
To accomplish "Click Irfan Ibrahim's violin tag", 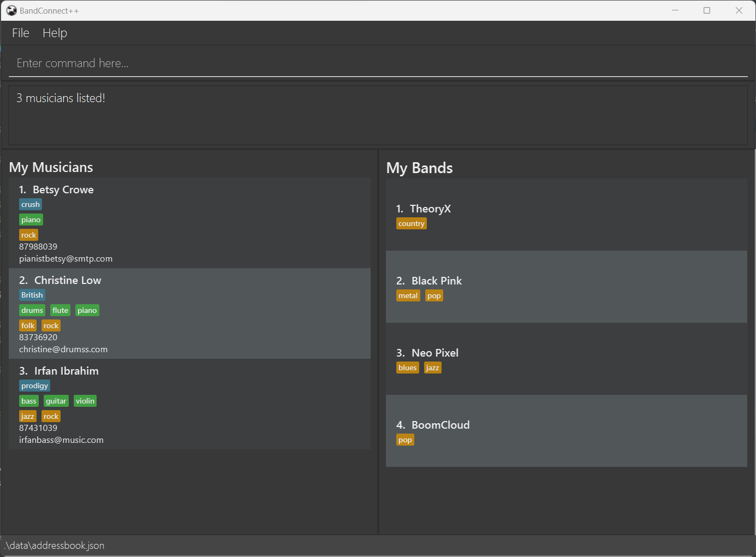I will click(85, 401).
